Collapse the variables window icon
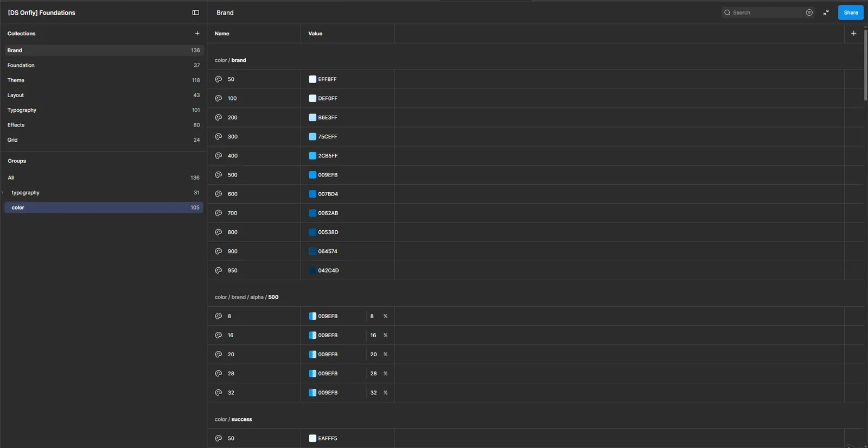The image size is (868, 448). [826, 12]
